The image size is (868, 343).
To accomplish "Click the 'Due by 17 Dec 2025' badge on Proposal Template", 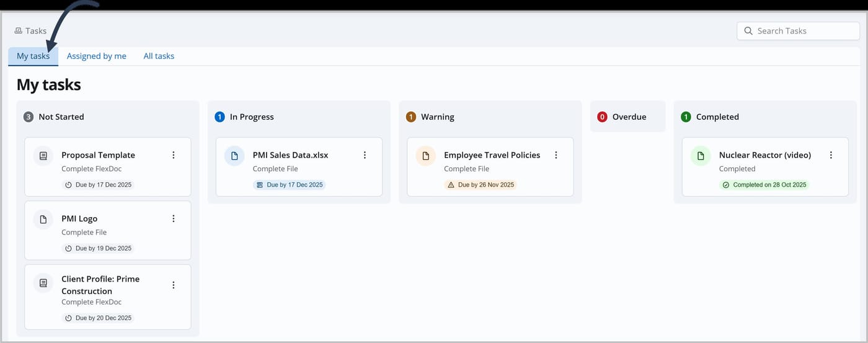I will pyautogui.click(x=98, y=185).
